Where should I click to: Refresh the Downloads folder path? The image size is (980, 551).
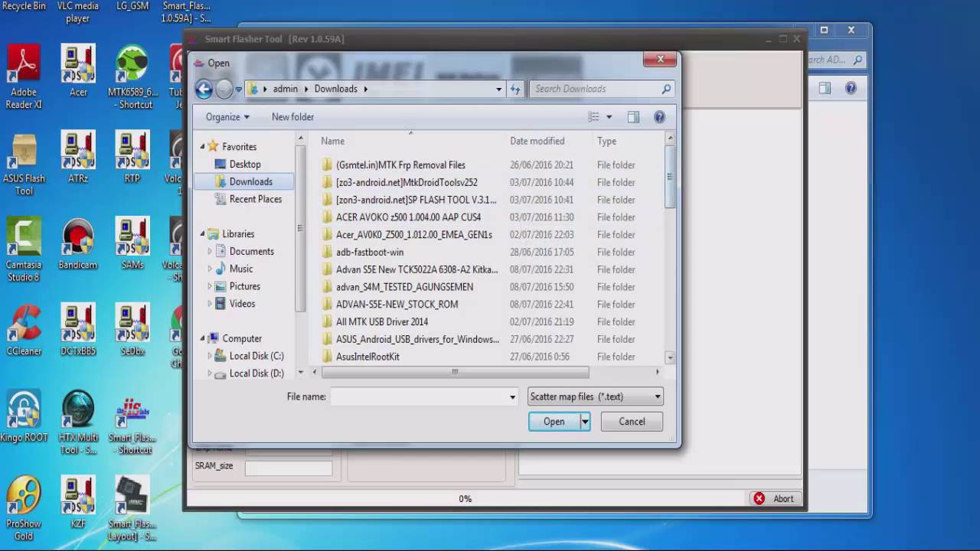pyautogui.click(x=515, y=89)
